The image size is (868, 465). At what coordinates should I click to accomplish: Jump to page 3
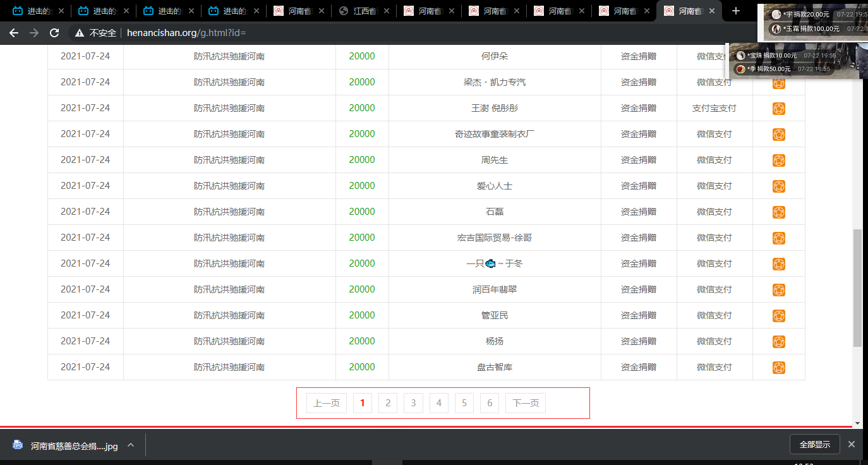pyautogui.click(x=413, y=403)
